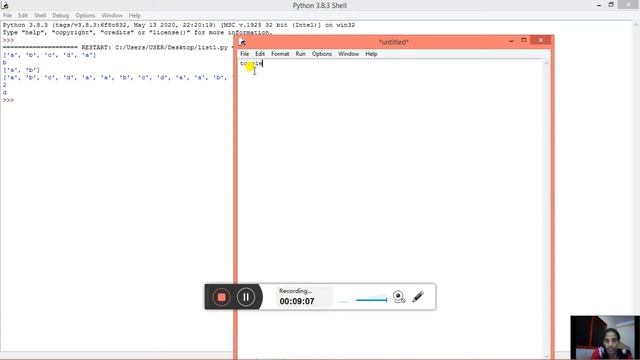Image resolution: width=640 pixels, height=360 pixels.
Task: Pause the recording
Action: 246,297
